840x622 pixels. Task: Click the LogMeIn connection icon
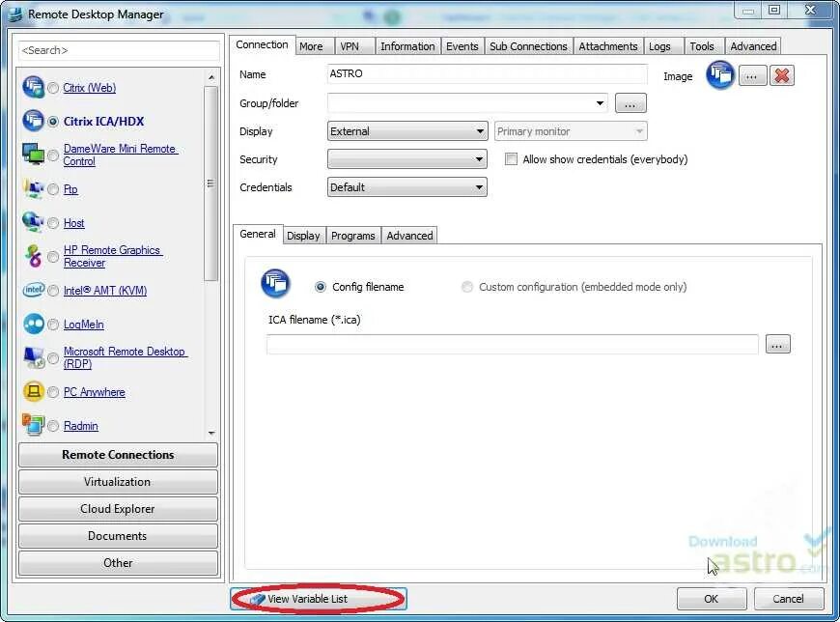click(33, 324)
